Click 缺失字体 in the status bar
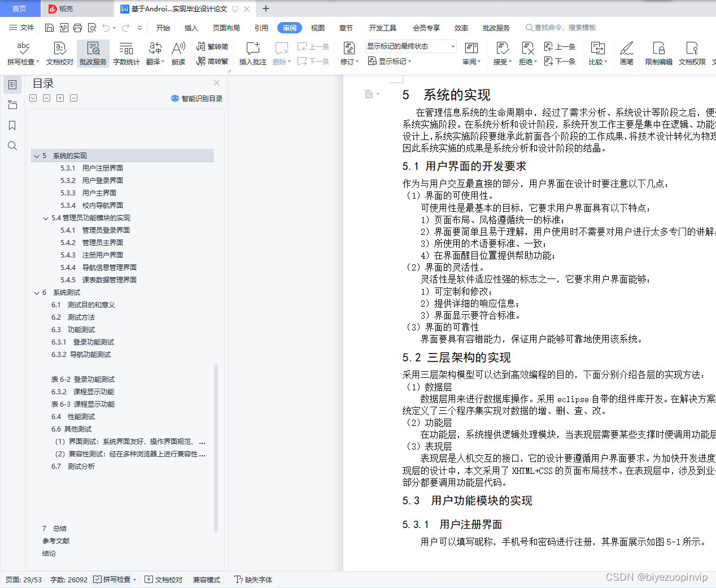 coord(257,580)
